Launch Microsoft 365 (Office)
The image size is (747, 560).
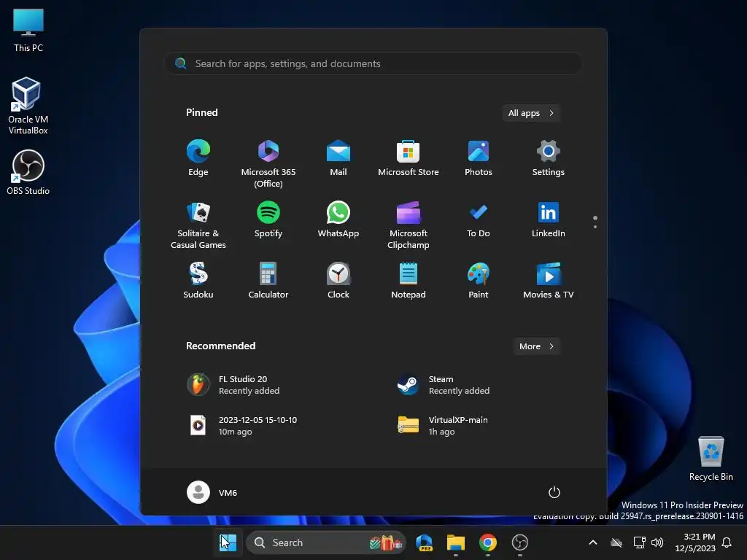coord(268,163)
